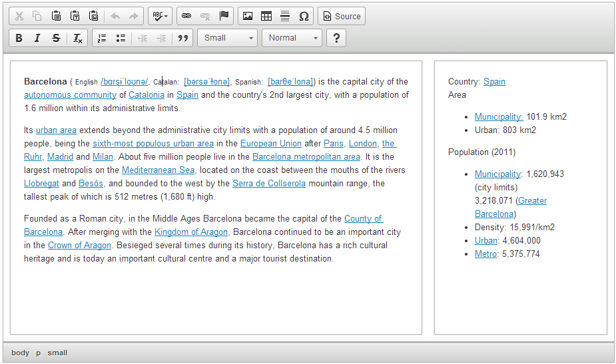Viewport: 616px width, 364px height.
Task: Toggle bulleted list
Action: [121, 38]
